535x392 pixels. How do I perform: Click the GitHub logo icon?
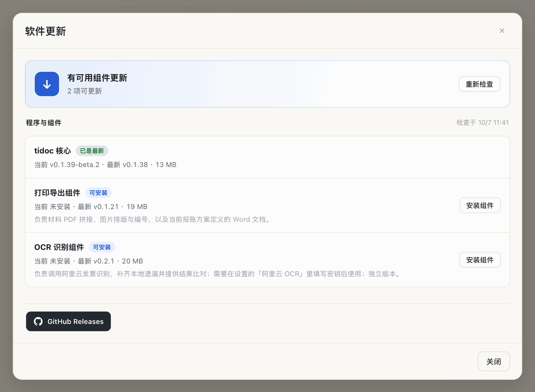38,321
